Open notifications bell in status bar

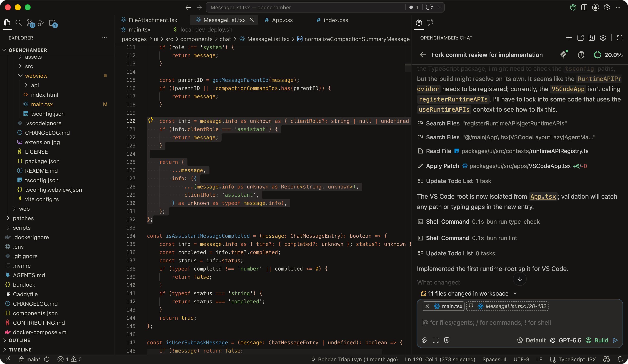point(620,359)
